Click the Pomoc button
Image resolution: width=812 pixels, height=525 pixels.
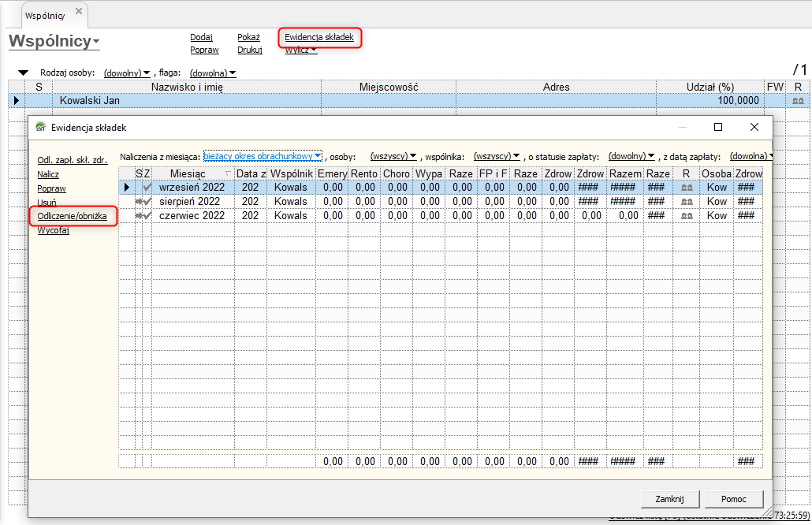[734, 499]
